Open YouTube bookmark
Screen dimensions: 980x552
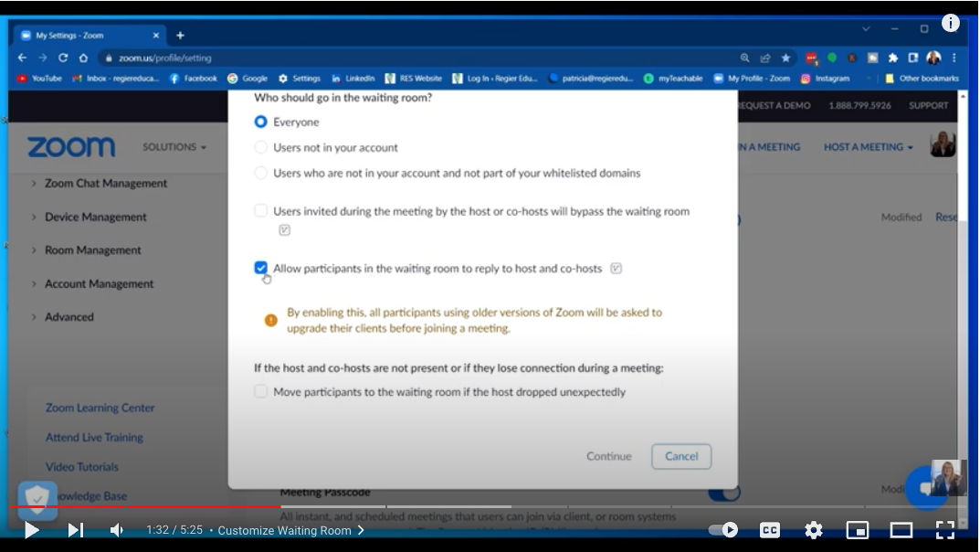click(39, 79)
